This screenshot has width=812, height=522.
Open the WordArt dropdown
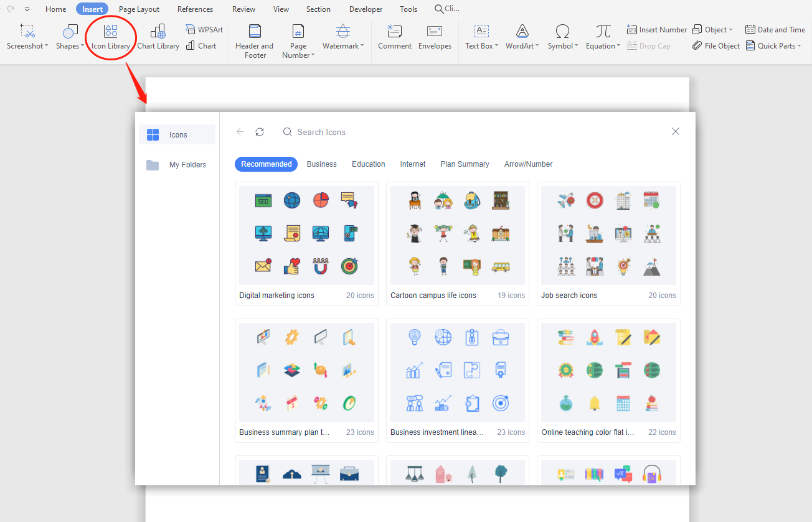click(522, 45)
